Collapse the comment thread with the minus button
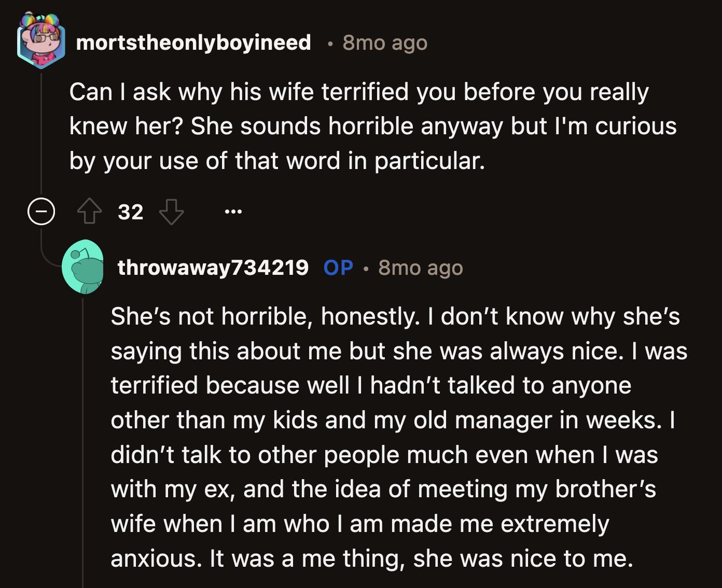The width and height of the screenshot is (722, 588). pyautogui.click(x=41, y=212)
